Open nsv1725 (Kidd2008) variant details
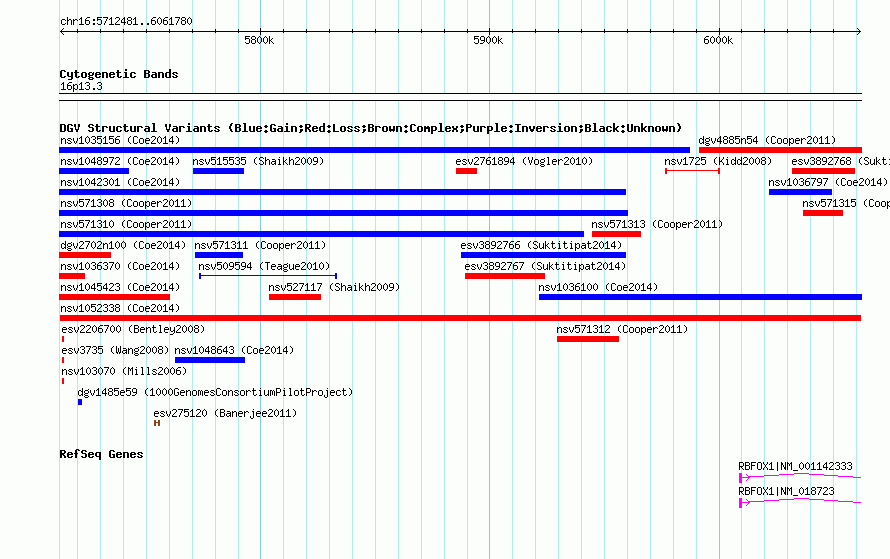This screenshot has height=559, width=890. pos(718,161)
